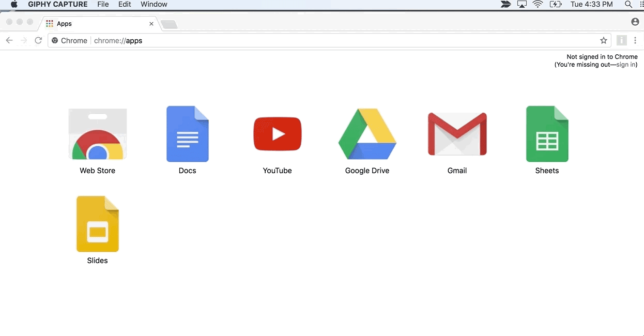Open the Gmail app icon

click(457, 134)
